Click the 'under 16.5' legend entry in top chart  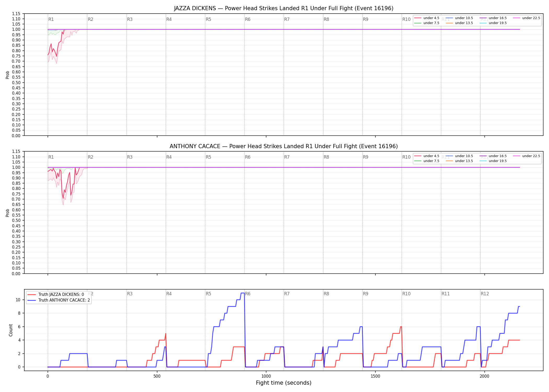pyautogui.click(x=493, y=18)
